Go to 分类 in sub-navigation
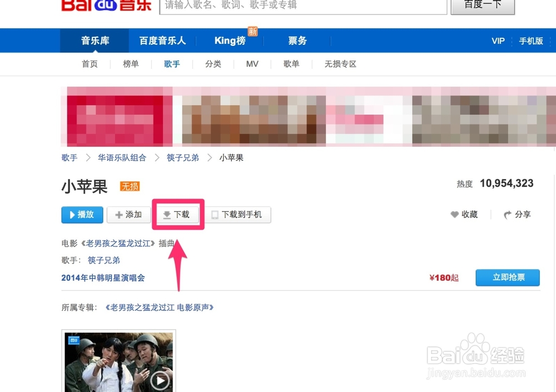The image size is (556, 392). 213,64
